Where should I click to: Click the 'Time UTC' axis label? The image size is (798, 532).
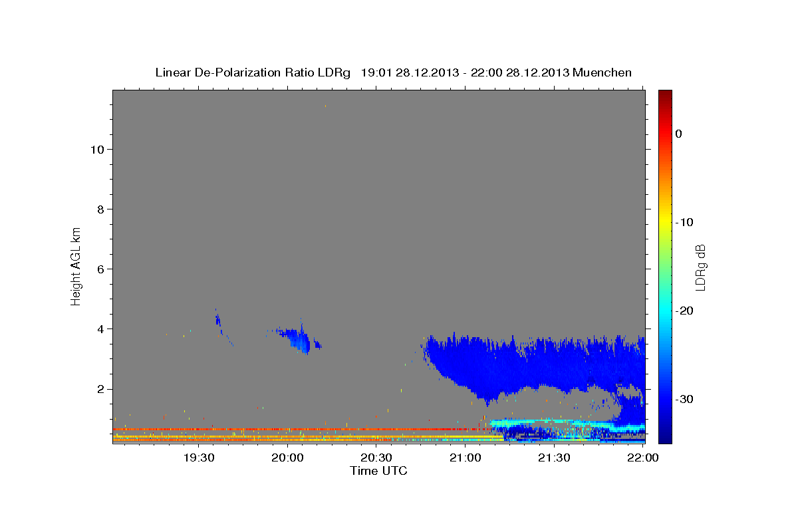click(378, 471)
